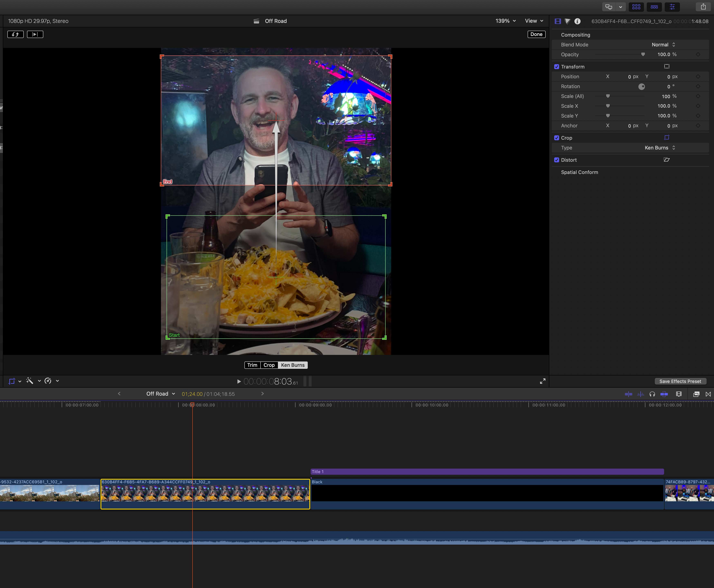This screenshot has width=714, height=588.
Task: Enter full screen viewer playback
Action: tap(542, 381)
